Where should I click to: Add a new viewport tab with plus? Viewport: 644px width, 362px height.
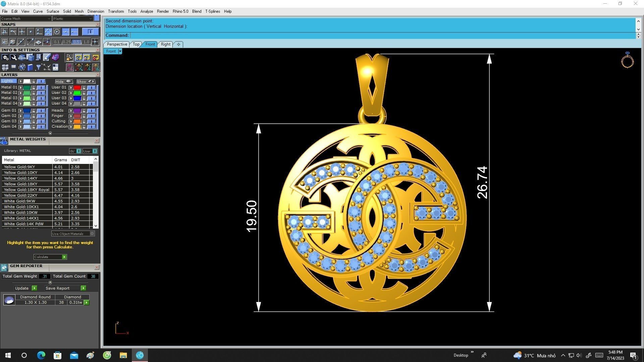click(178, 44)
